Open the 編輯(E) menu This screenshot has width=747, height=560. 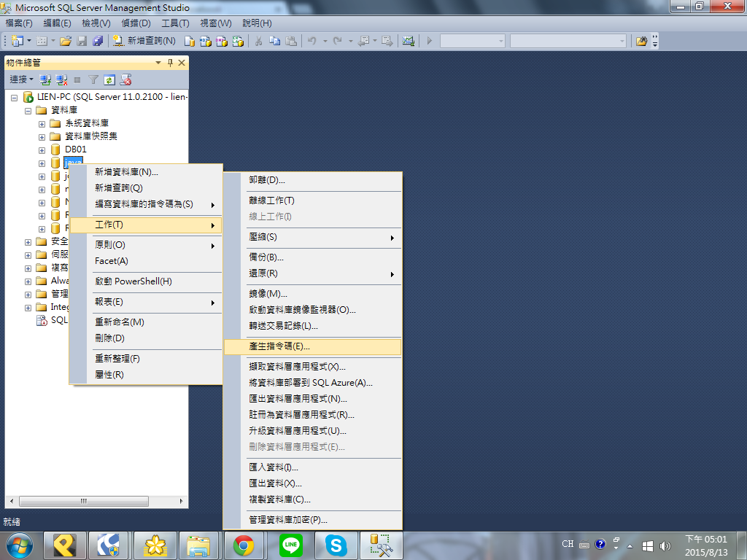(x=57, y=23)
